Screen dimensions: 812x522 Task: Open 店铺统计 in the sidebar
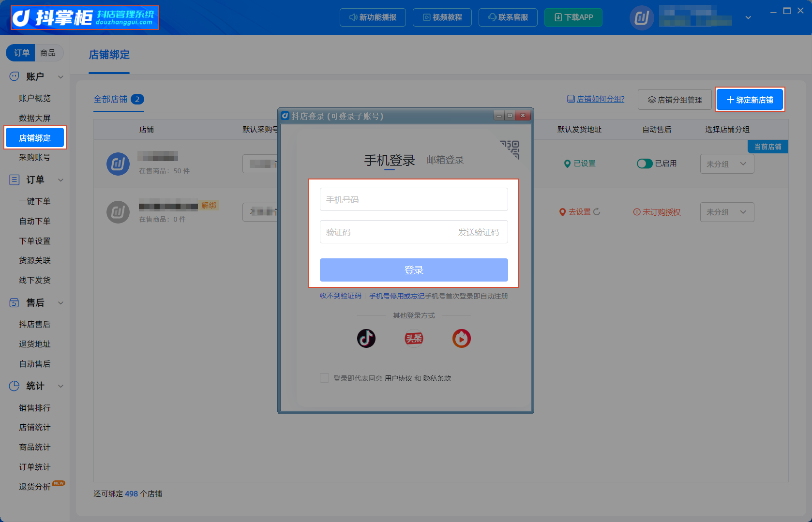click(x=35, y=427)
